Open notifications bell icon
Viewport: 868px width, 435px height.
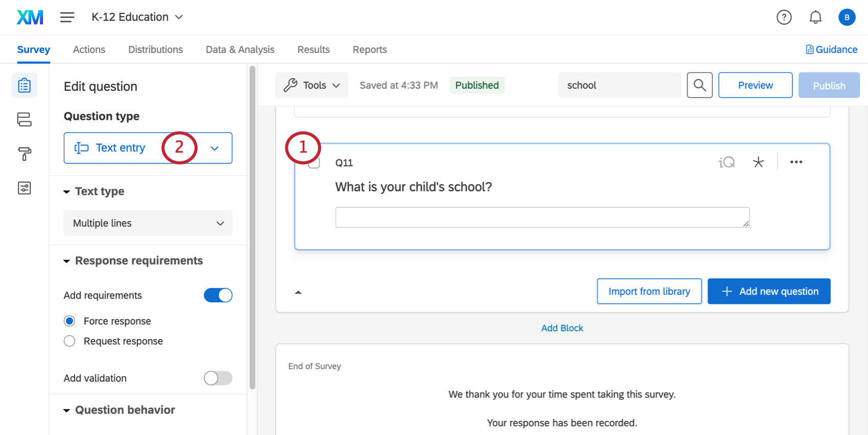[x=815, y=17]
